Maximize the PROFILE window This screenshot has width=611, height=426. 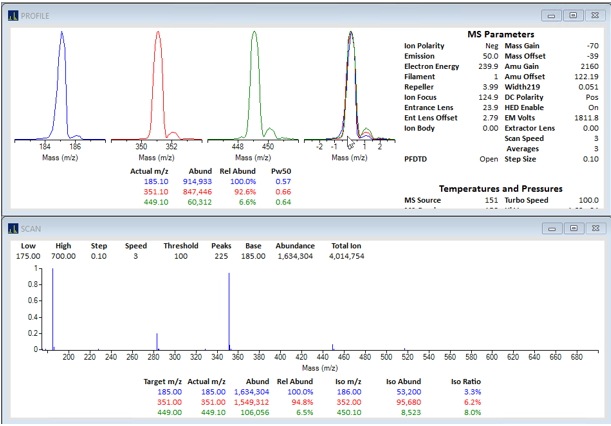[573, 16]
